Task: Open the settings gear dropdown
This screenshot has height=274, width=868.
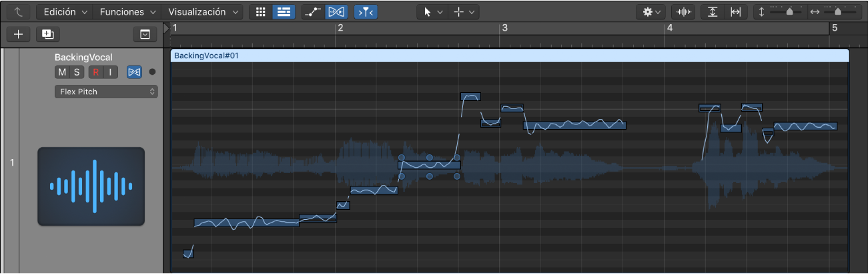Action: coord(651,12)
